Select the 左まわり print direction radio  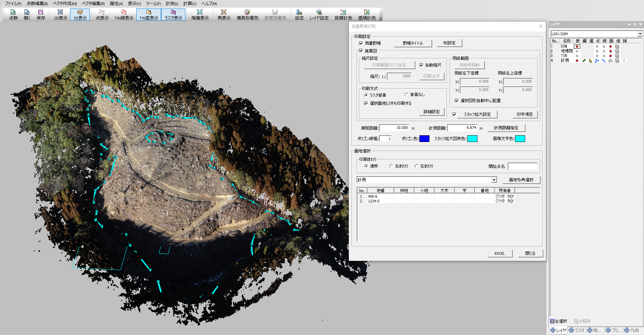pyautogui.click(x=416, y=166)
